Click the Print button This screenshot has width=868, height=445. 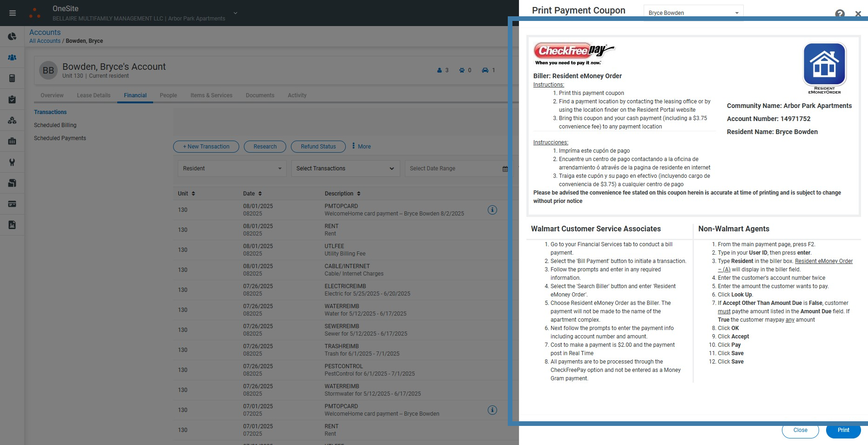pos(843,430)
